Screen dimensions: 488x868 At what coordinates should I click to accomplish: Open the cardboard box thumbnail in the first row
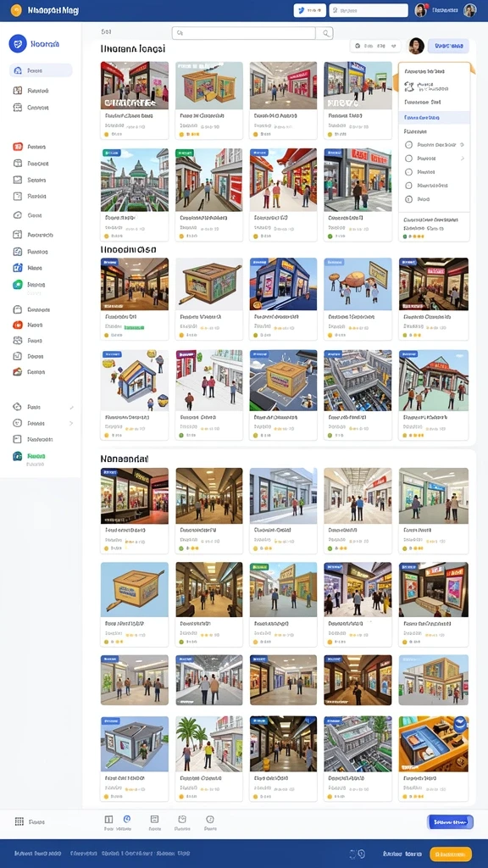(209, 86)
